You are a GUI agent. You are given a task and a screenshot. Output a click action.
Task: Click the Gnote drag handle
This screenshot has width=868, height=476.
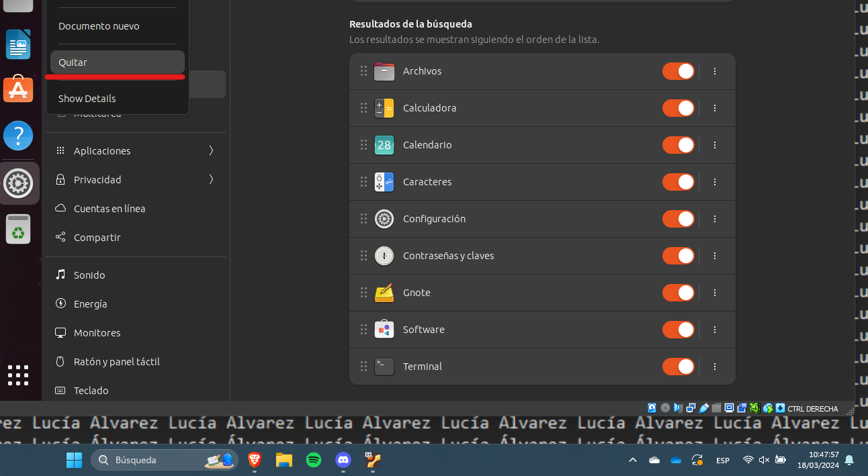[363, 293]
